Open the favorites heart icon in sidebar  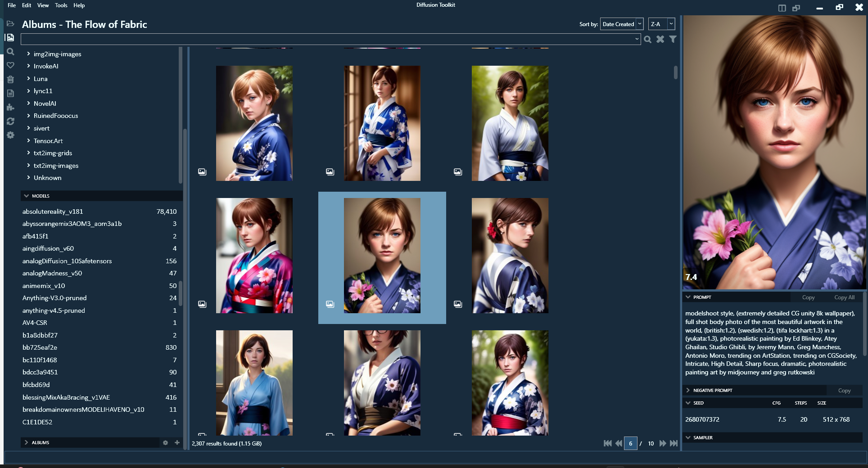10,65
